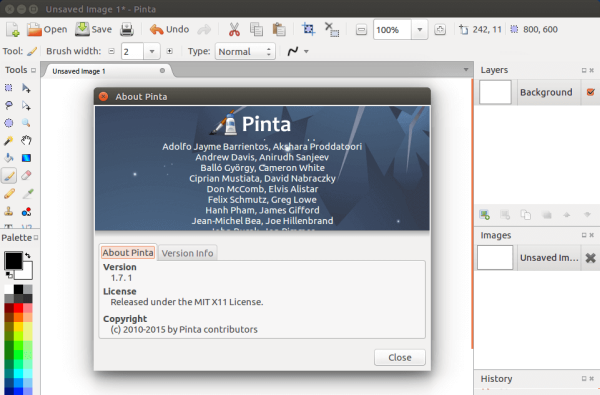Click the Deselect All icon
Screen dimensions: 600x395
(x=331, y=29)
